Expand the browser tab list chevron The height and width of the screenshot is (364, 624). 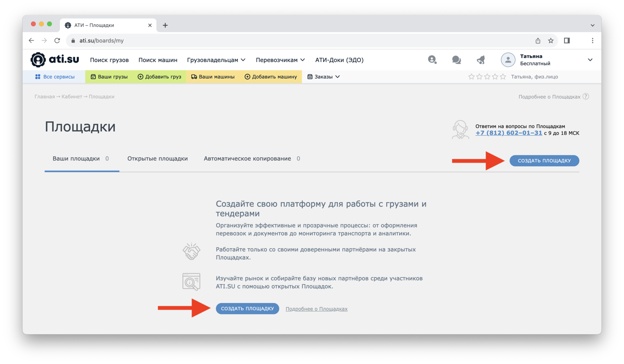(592, 25)
